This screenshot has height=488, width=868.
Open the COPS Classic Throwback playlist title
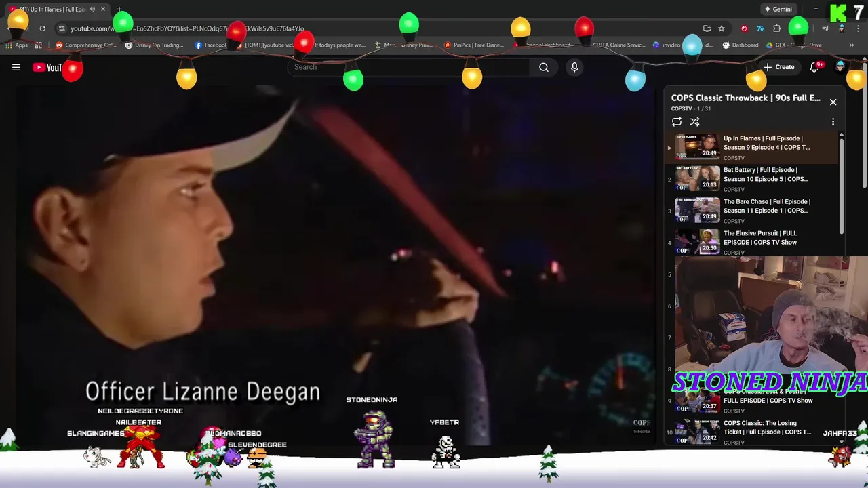[745, 98]
